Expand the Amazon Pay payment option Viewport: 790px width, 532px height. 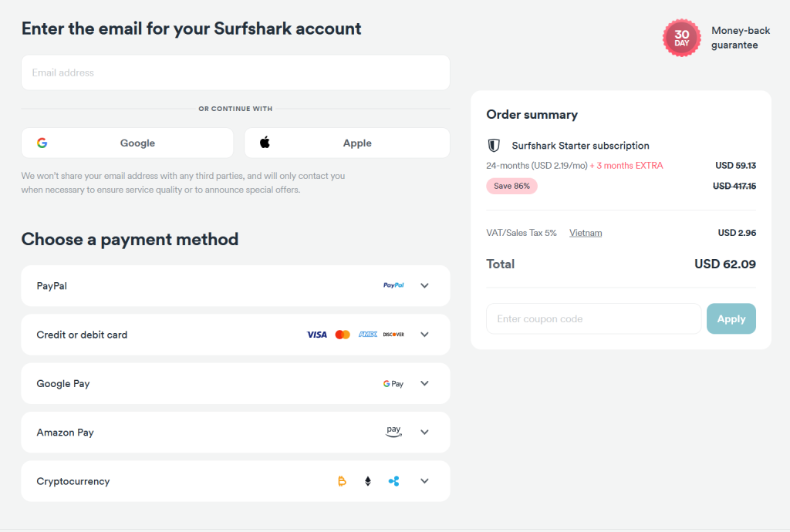pyautogui.click(x=424, y=432)
